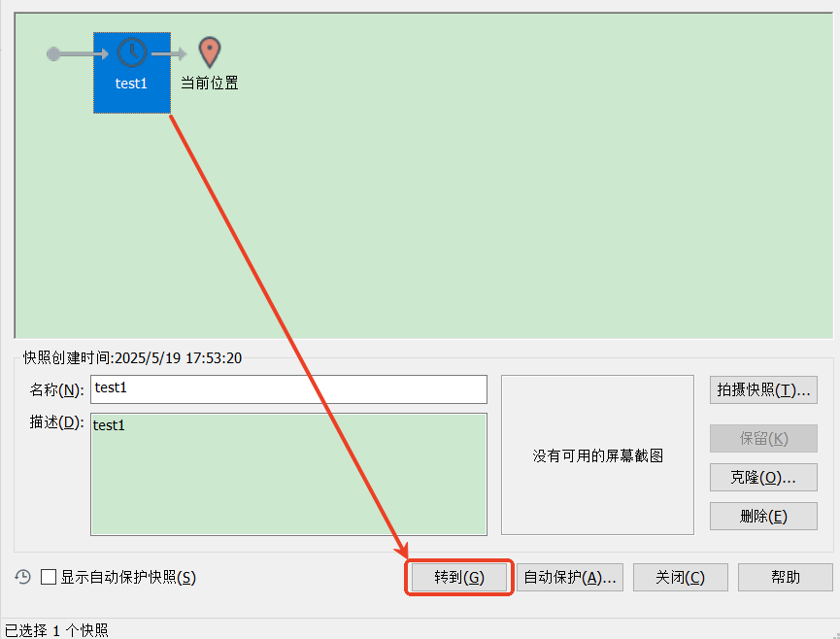Focus the 名称 name input field
The image size is (840, 639).
pyautogui.click(x=288, y=389)
